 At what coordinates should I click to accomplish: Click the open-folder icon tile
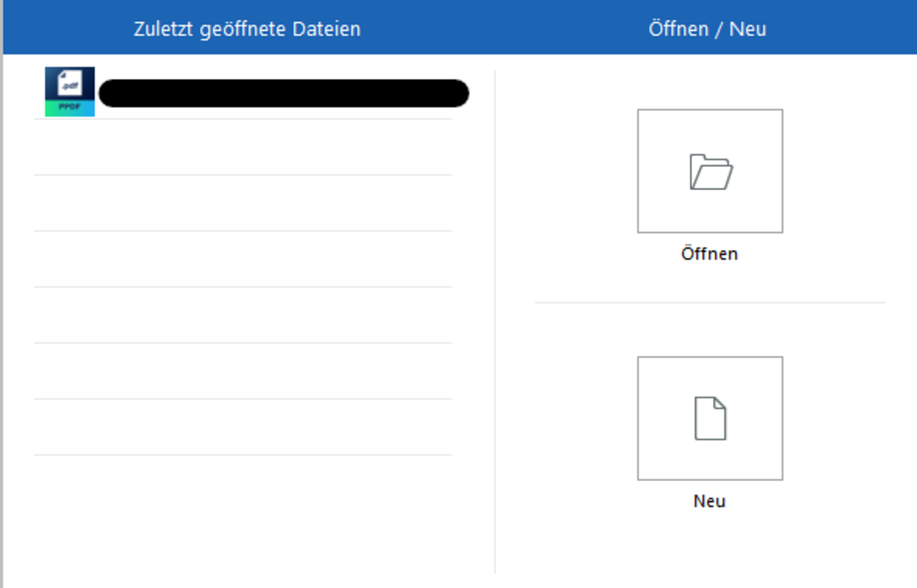click(x=710, y=171)
